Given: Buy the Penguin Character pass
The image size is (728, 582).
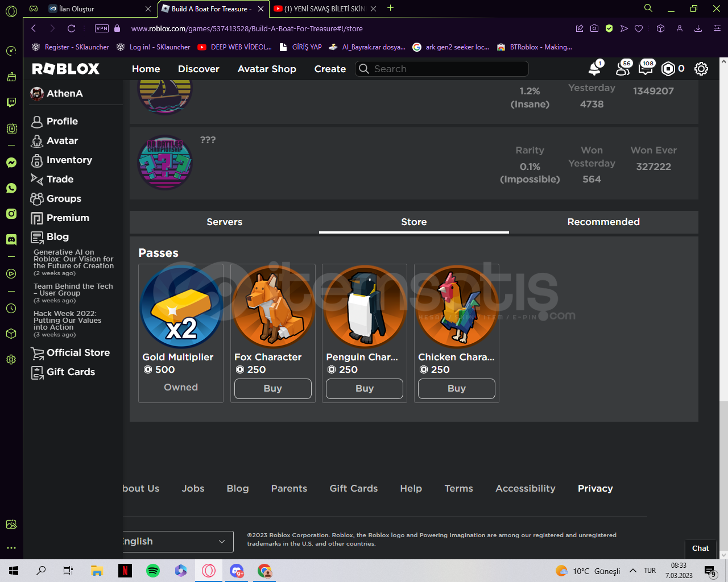Looking at the screenshot, I should [x=364, y=389].
